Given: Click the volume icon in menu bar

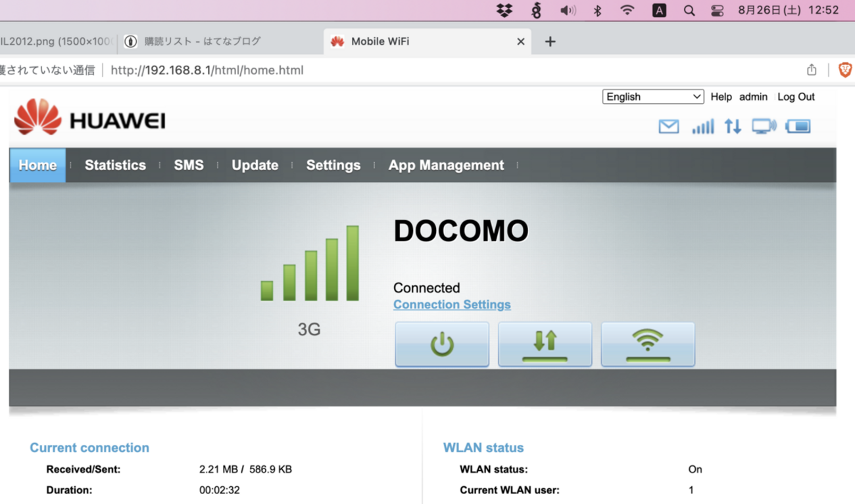Looking at the screenshot, I should tap(568, 10).
